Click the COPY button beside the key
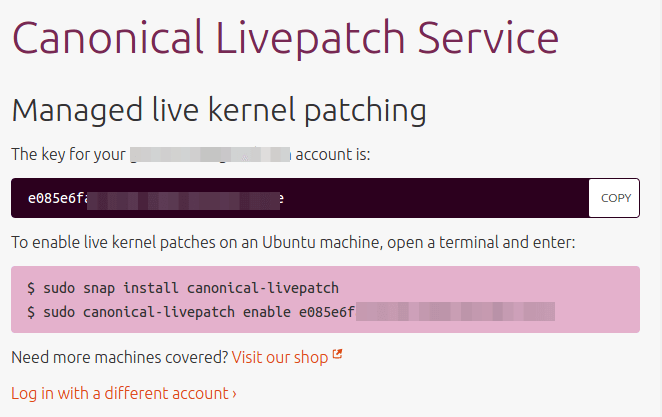The width and height of the screenshot is (662, 417). tap(615, 198)
